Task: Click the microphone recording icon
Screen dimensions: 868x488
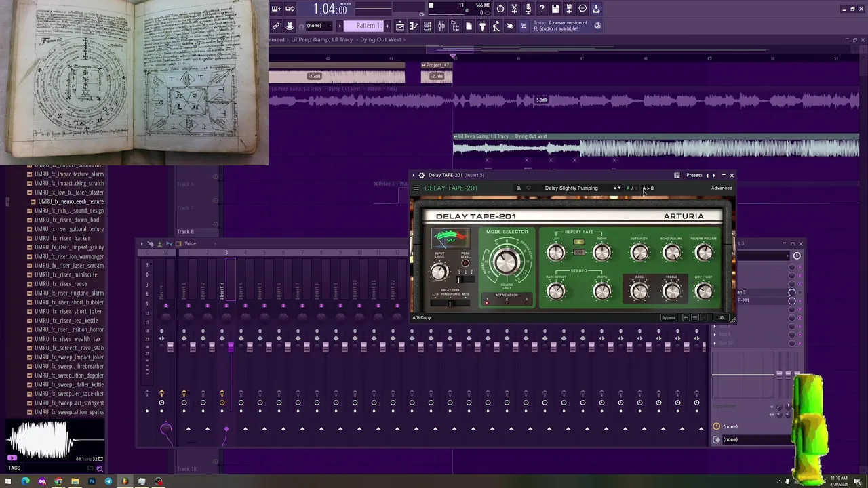Action: 528,9
